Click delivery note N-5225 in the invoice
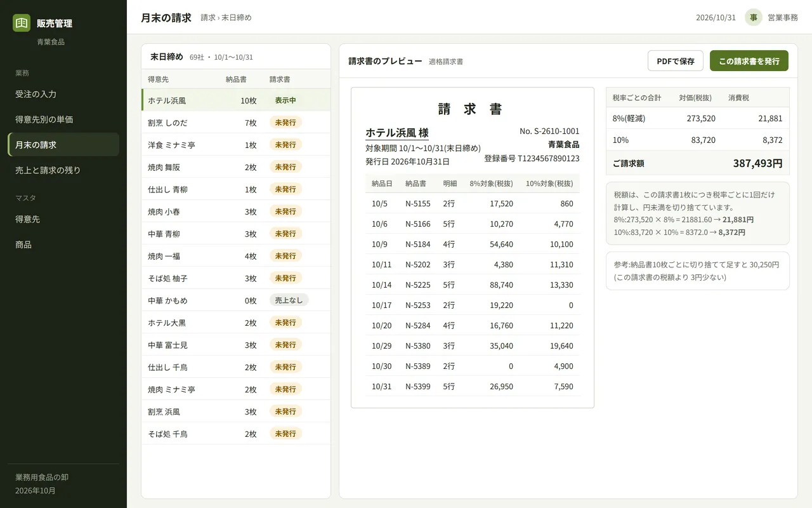The height and width of the screenshot is (508, 812). click(x=418, y=285)
